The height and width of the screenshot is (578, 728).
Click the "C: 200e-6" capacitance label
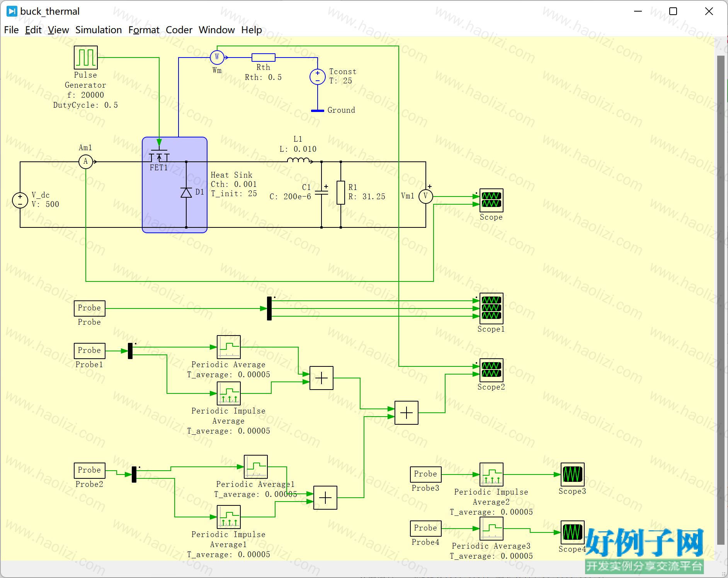290,197
